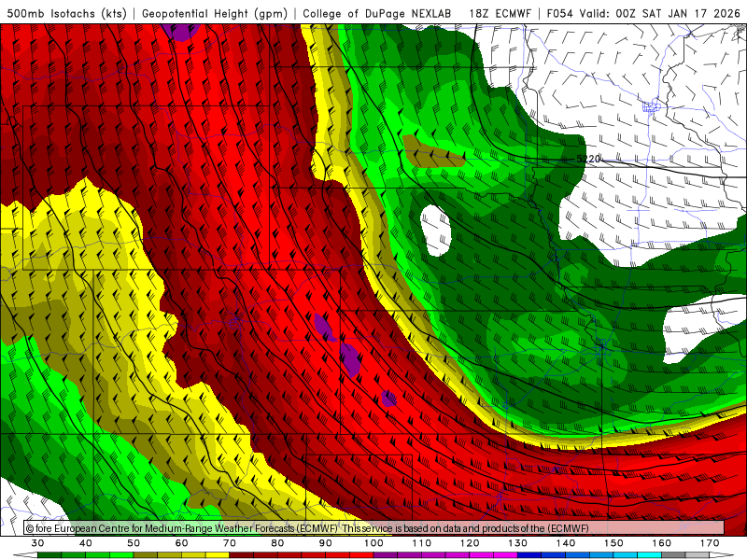Click the "130" value on the color scale
The width and height of the screenshot is (747, 560).
point(518,543)
